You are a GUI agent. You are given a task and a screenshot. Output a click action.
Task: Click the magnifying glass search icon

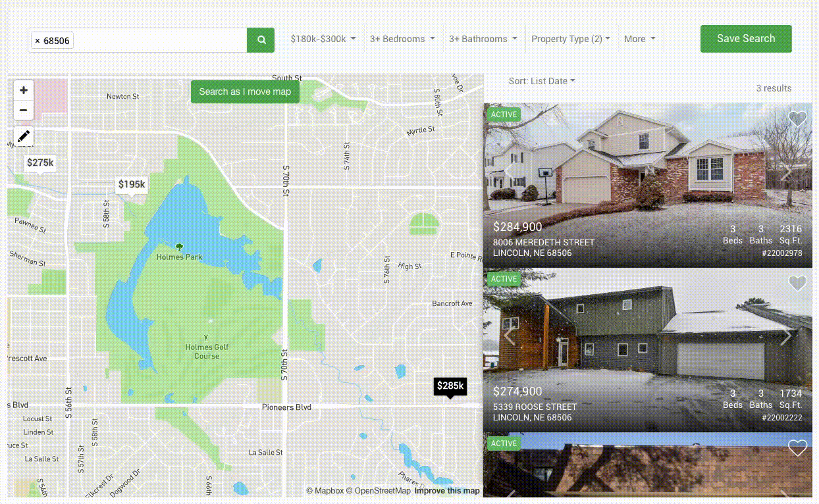[x=260, y=39]
